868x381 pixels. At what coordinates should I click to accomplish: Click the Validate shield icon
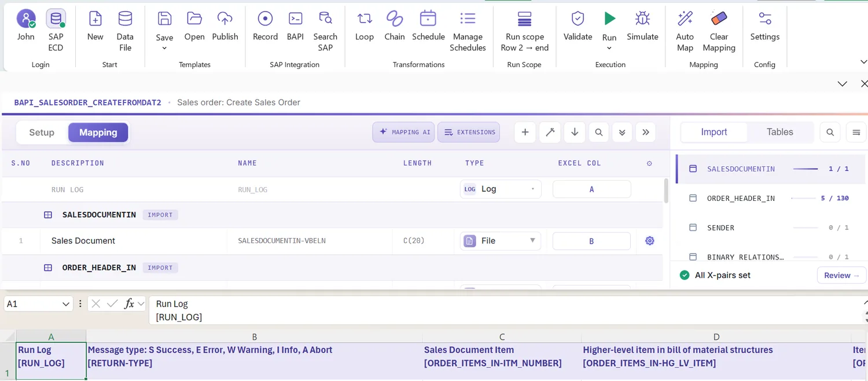(578, 19)
